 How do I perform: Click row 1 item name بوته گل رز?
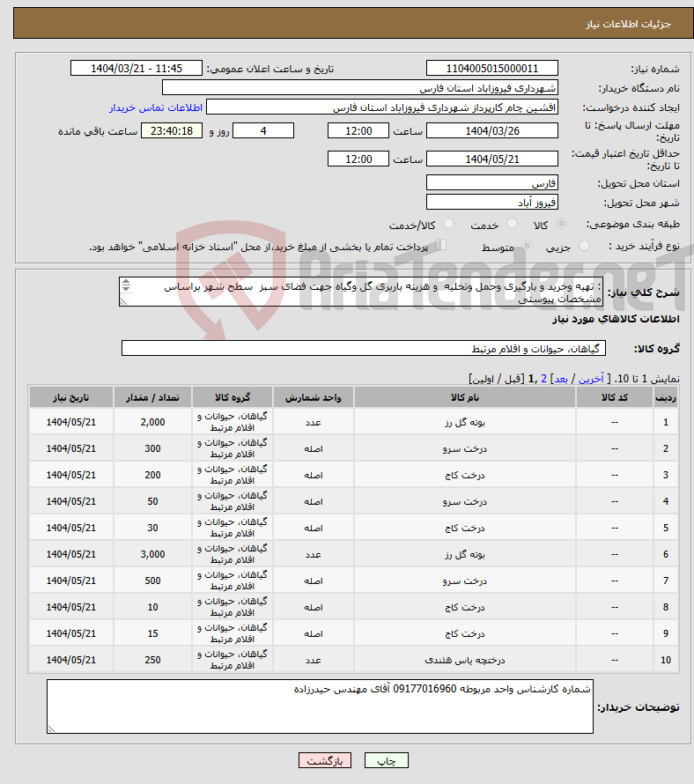click(465, 423)
